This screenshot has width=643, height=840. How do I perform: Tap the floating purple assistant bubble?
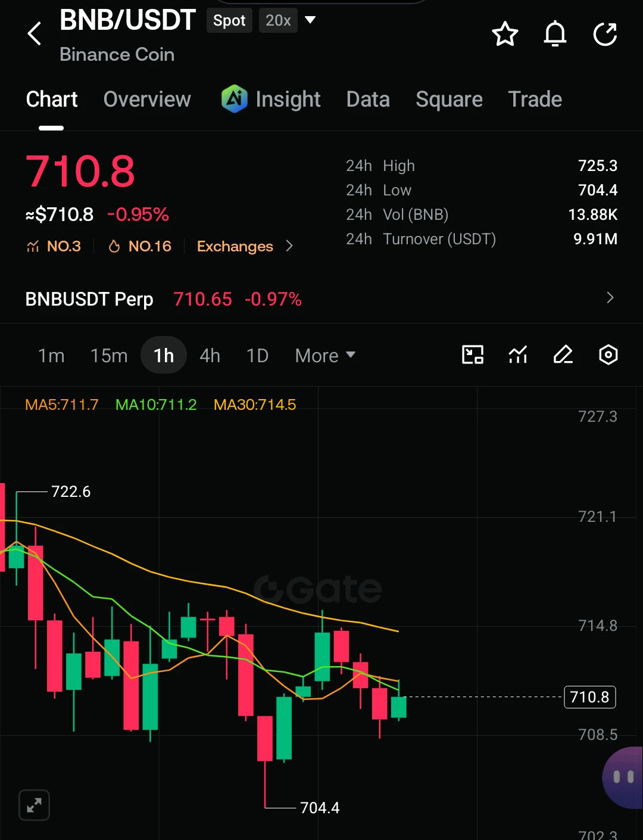point(623,777)
